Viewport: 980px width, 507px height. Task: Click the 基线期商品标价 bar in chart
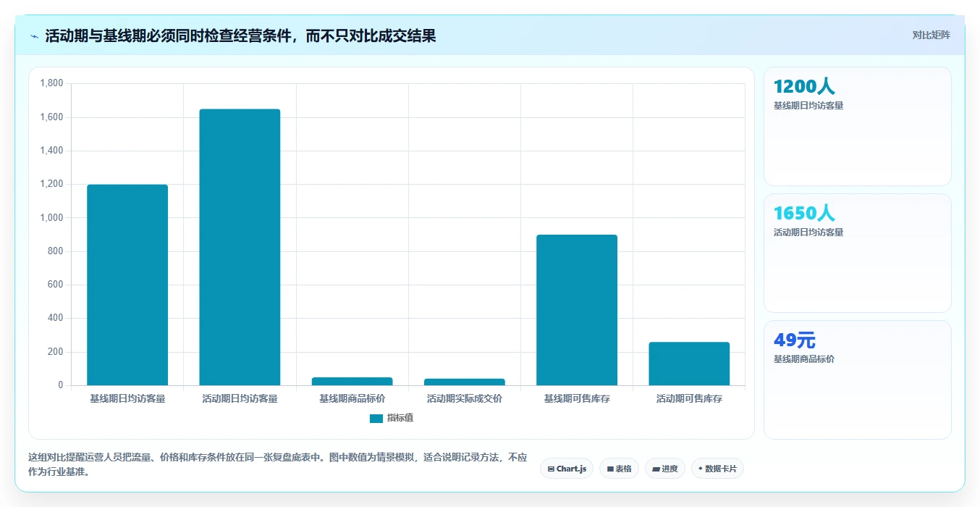pos(352,382)
